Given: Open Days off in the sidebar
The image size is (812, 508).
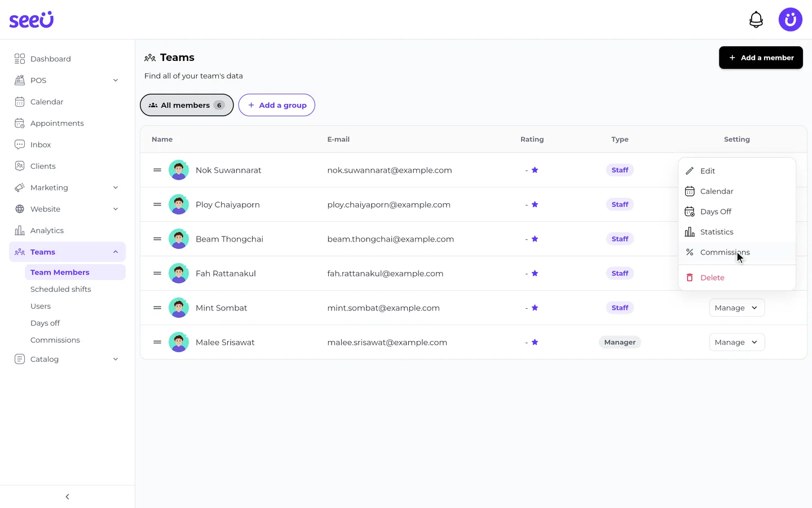Looking at the screenshot, I should click(45, 323).
